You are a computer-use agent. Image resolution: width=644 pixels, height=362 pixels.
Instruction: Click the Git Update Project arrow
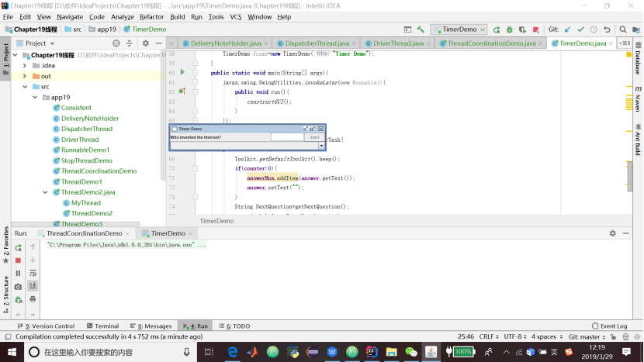coord(567,29)
